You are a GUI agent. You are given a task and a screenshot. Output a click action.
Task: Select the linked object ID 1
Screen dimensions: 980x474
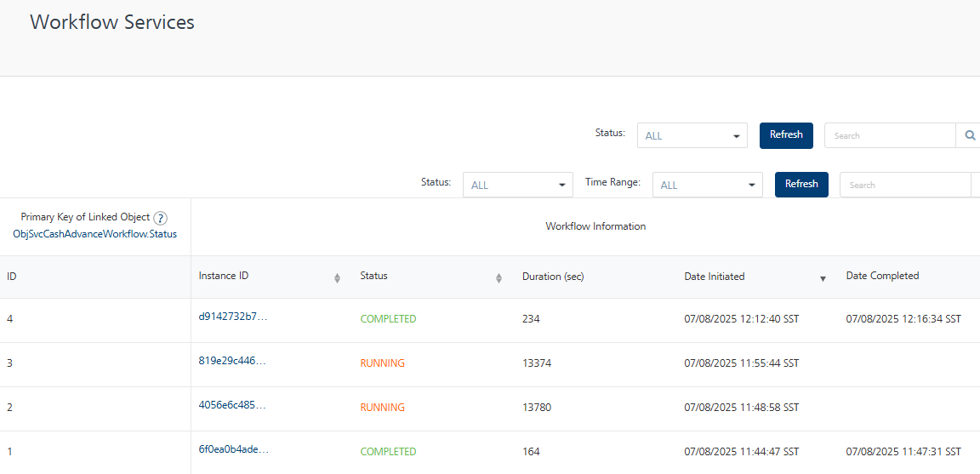(x=10, y=451)
